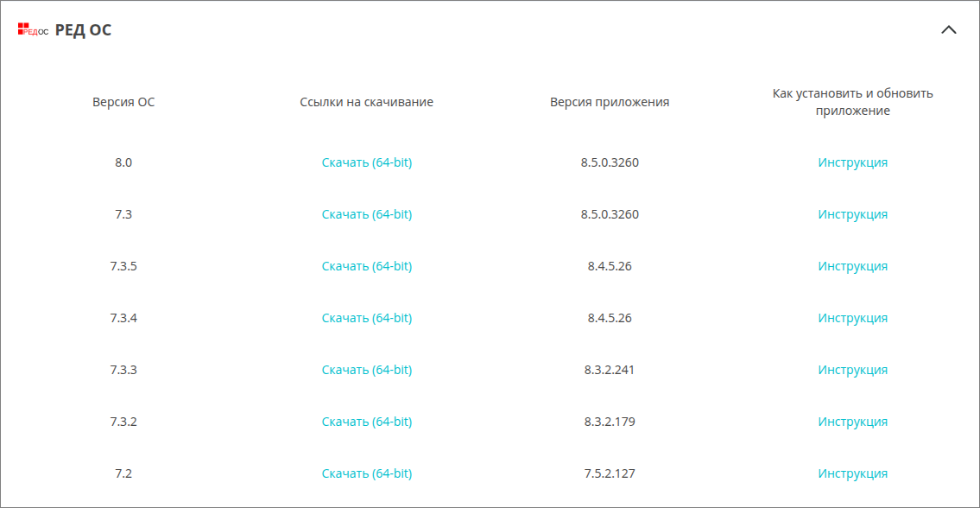Screen dimensions: 980x508
Task: Click app version 8.3.2.241 text
Action: 610,370
